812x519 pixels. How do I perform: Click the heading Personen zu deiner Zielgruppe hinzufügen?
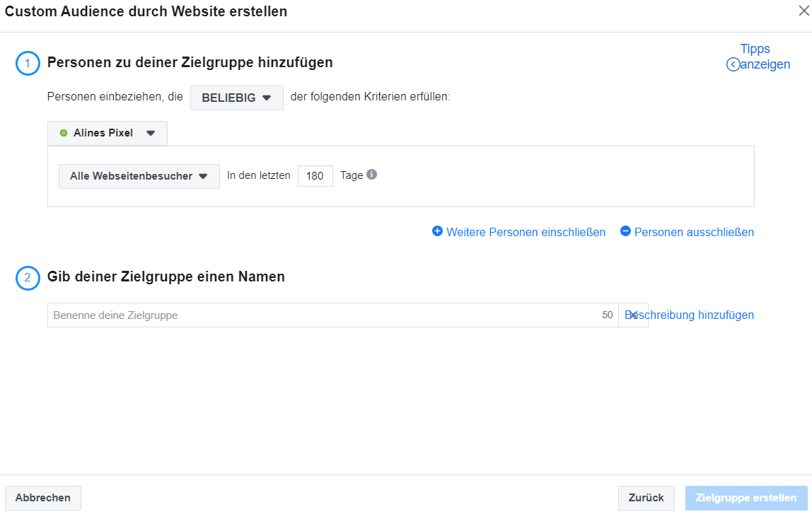click(190, 63)
